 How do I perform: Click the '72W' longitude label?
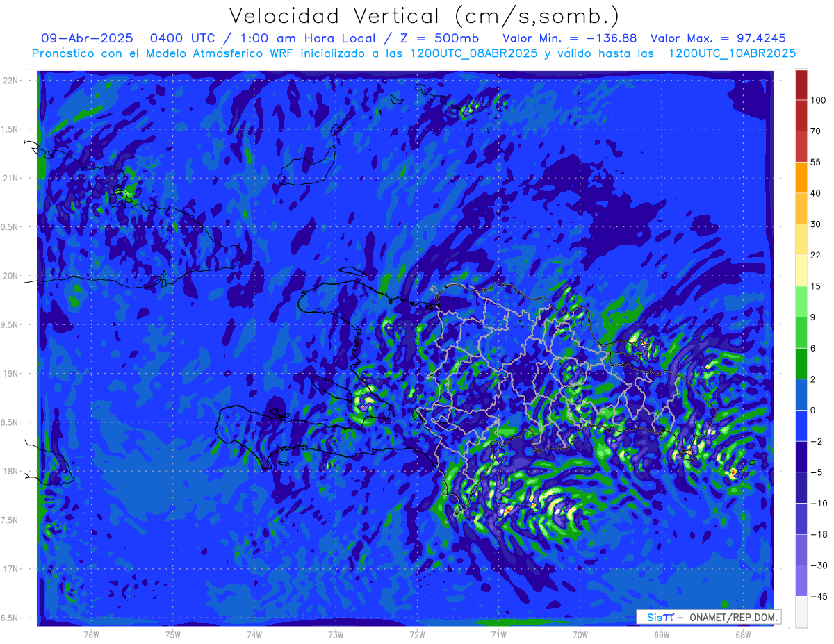417,634
